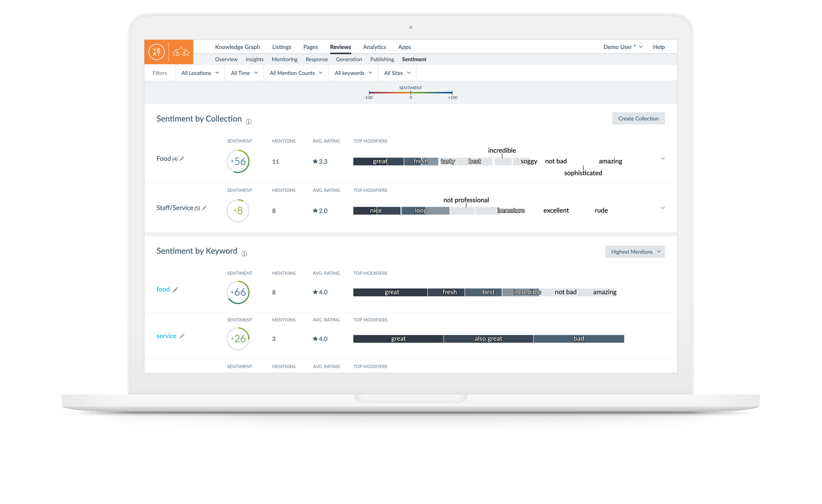Click the sentiment color scale bar

411,92
